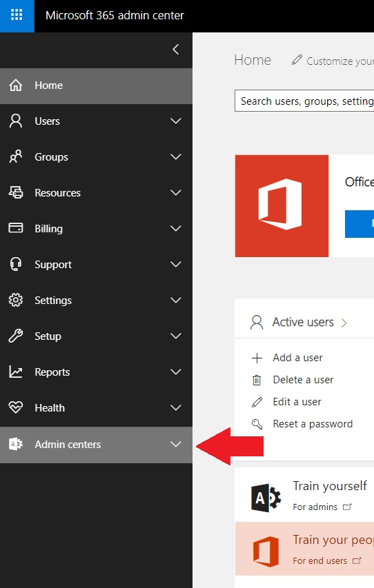Click the Billing card icon
This screenshot has width=374, height=588.
pos(15,228)
